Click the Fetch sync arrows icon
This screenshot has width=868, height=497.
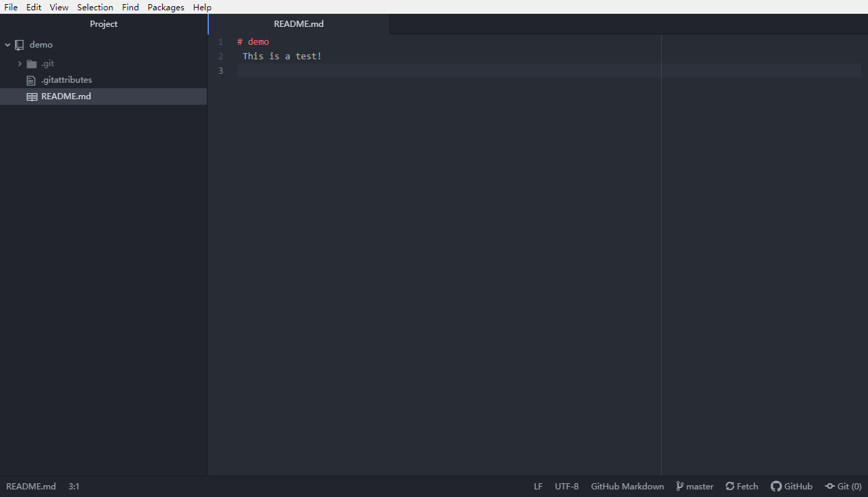730,487
